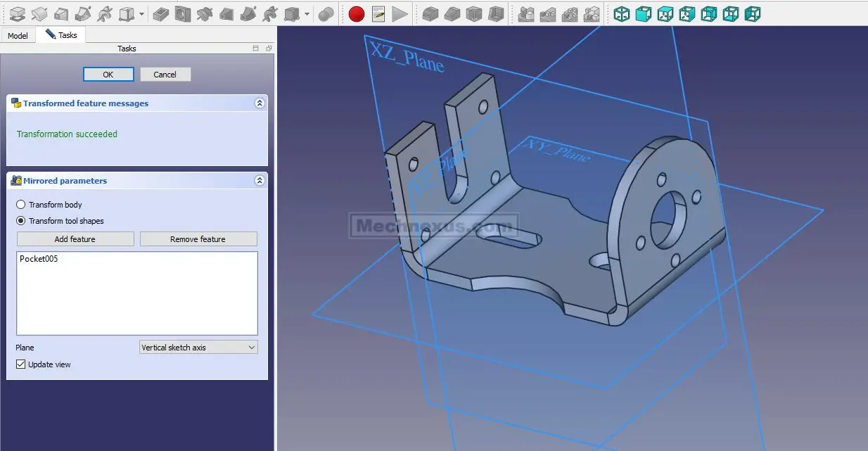Collapse the Mirrored parameters section
This screenshot has height=451, width=868.
coord(260,181)
